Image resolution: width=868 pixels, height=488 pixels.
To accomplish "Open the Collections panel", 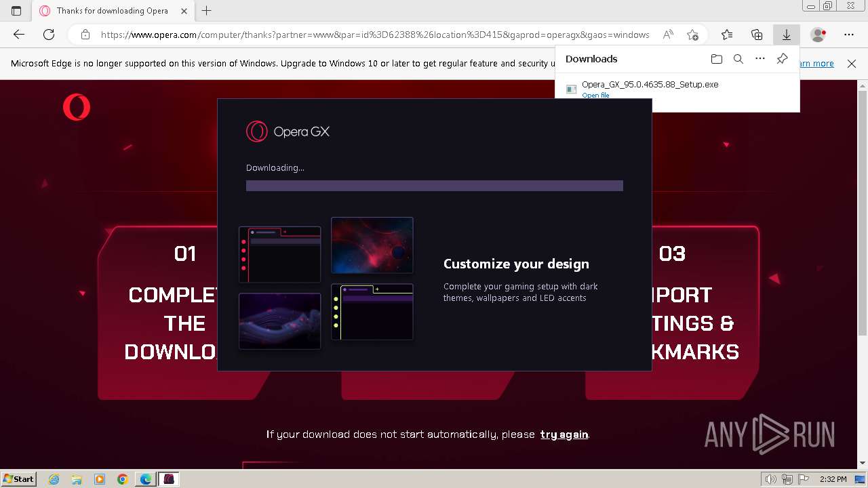I will coord(757,35).
